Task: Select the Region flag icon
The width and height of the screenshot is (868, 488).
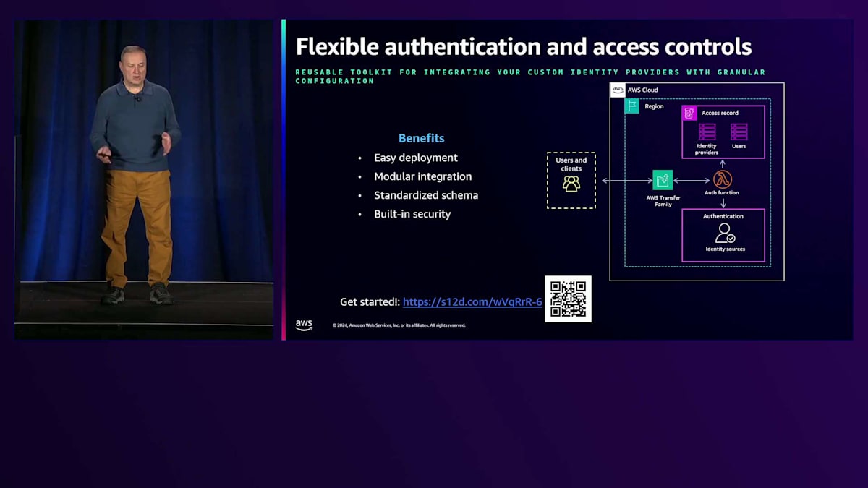Action: click(x=632, y=106)
